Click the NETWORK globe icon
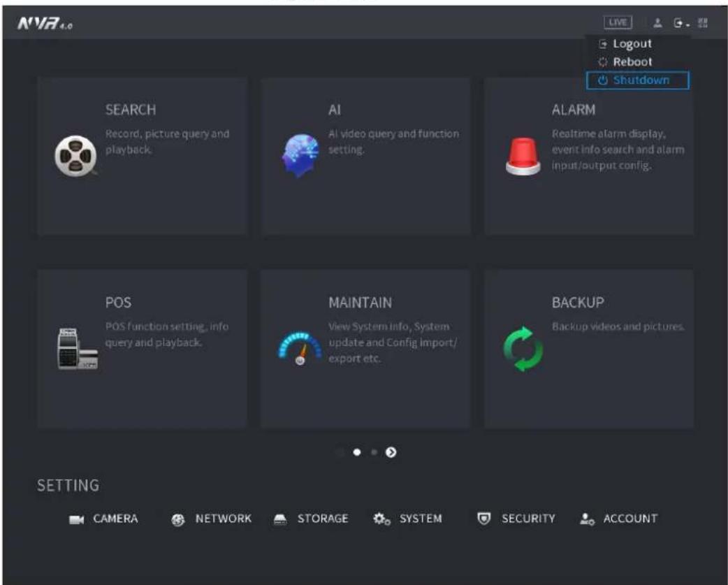 click(178, 519)
